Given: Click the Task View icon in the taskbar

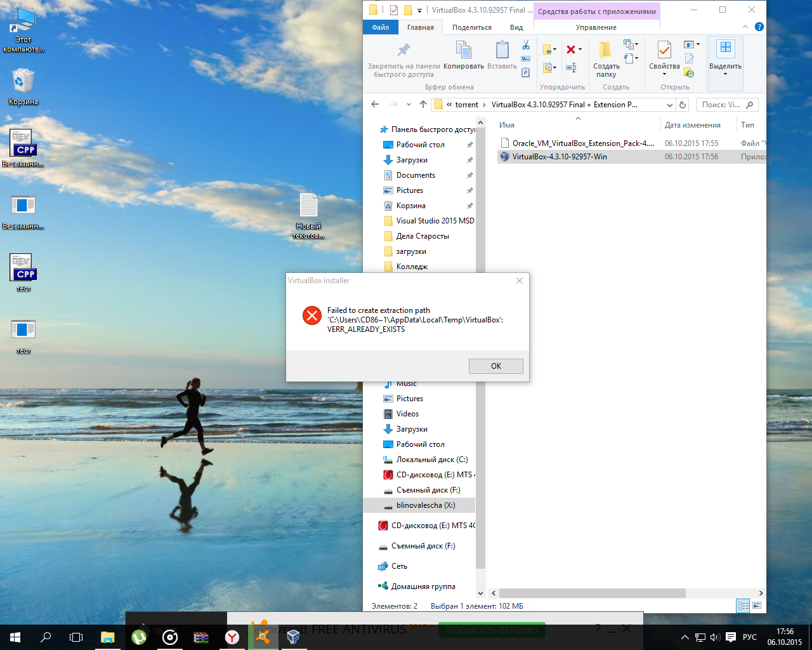Looking at the screenshot, I should point(76,637).
